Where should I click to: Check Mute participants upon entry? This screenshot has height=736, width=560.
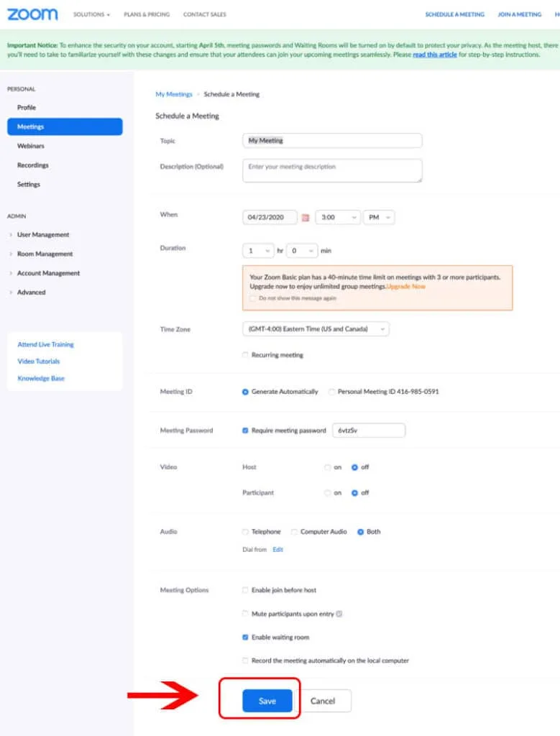pos(245,614)
